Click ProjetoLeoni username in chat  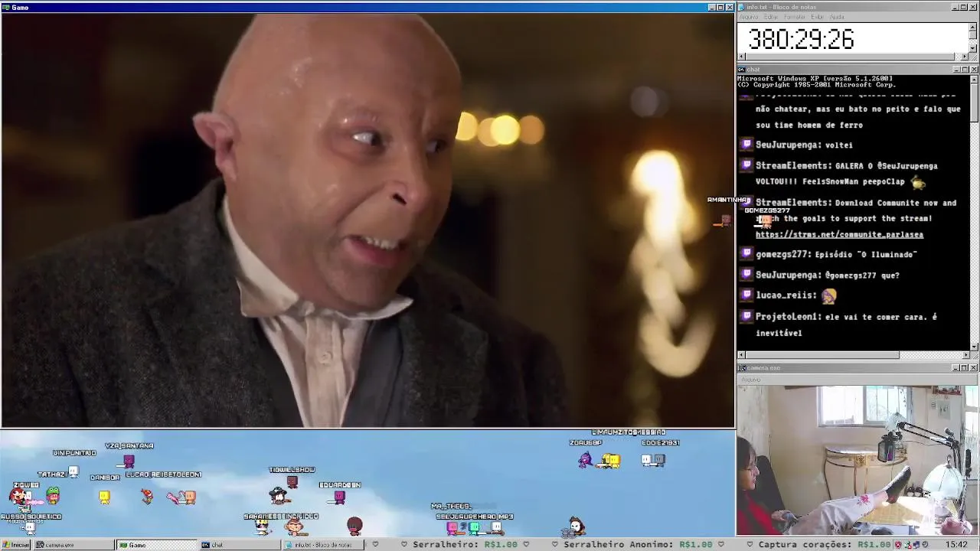point(788,317)
